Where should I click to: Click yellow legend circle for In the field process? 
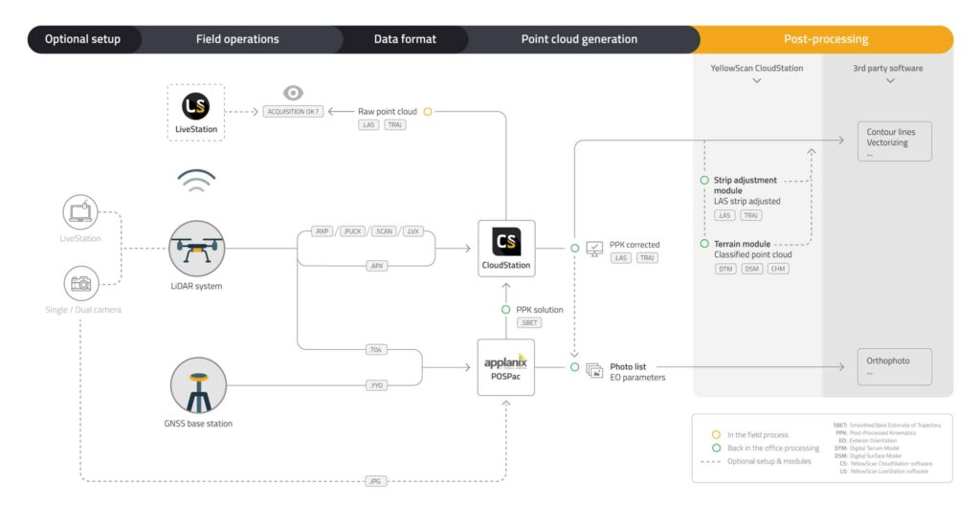[716, 435]
